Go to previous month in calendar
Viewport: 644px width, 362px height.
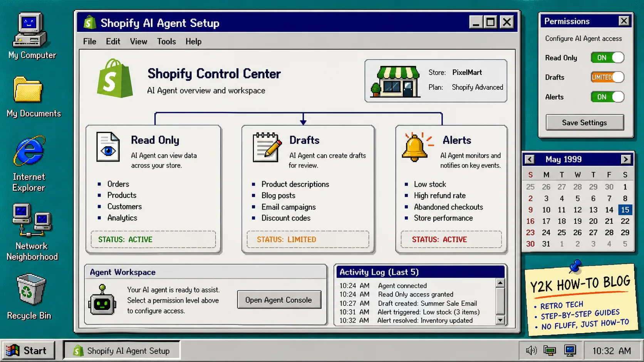(530, 159)
